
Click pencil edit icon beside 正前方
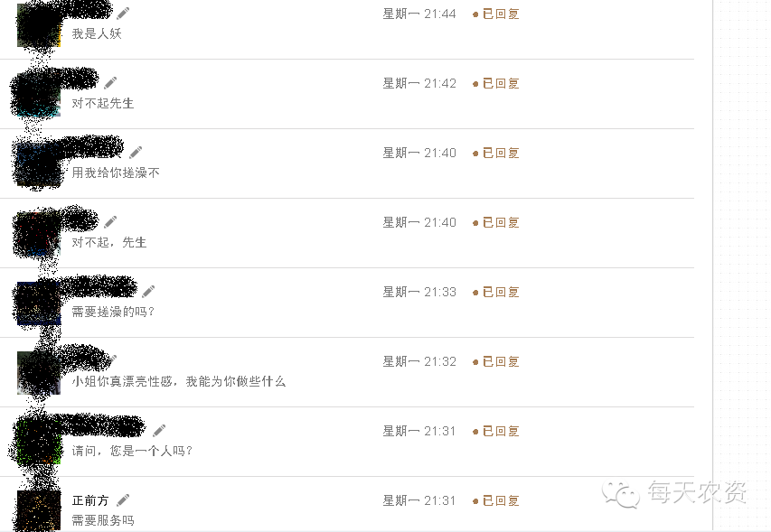[123, 500]
